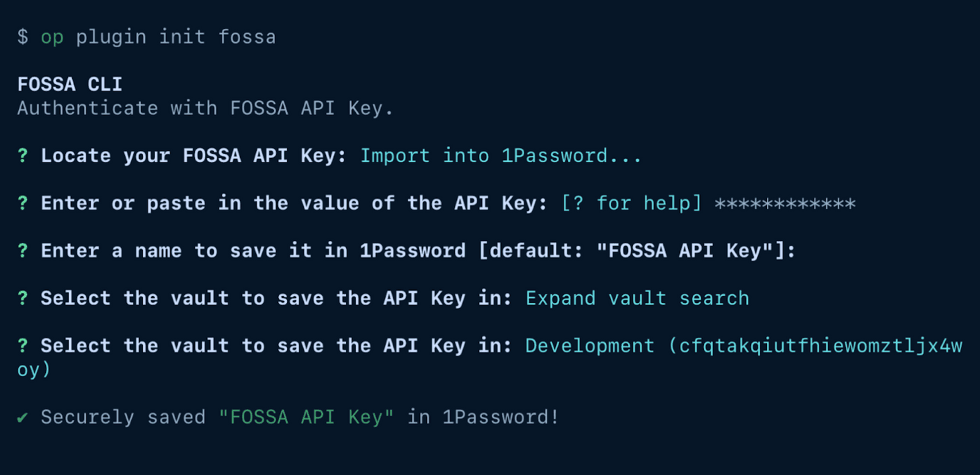Image resolution: width=980 pixels, height=475 pixels.
Task: Click the dollar sign shell prompt
Action: coord(23,37)
